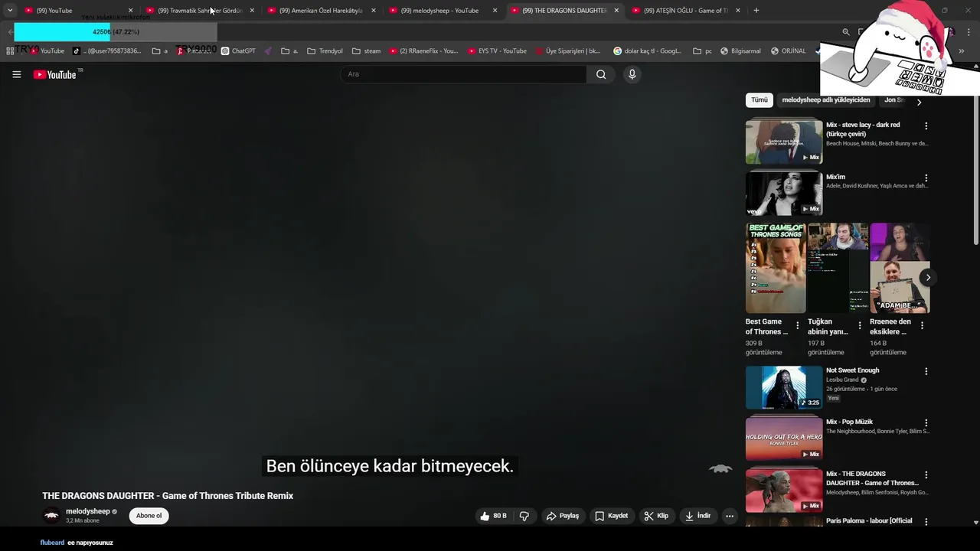Start voice search with the microphone icon
Viewport: 980px width, 551px height.
(x=632, y=74)
